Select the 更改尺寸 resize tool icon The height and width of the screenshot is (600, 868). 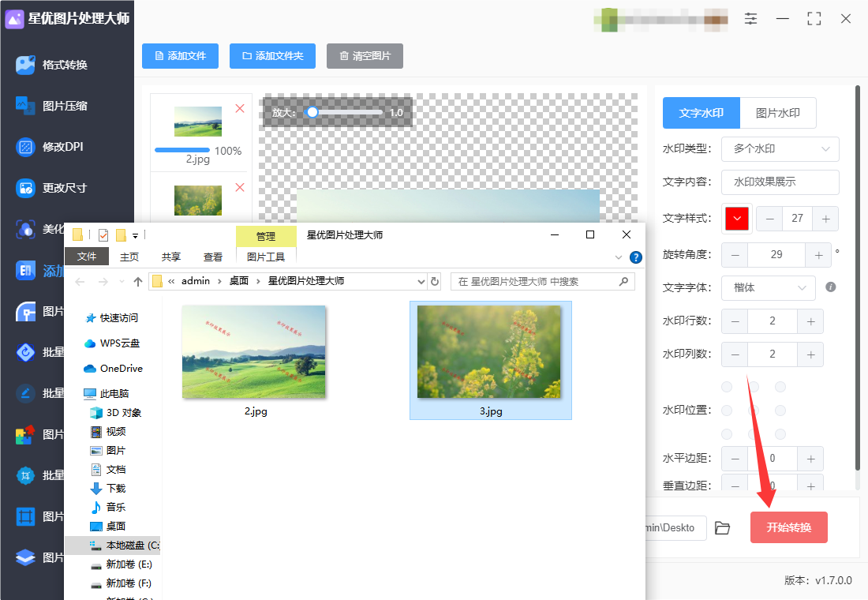point(25,189)
